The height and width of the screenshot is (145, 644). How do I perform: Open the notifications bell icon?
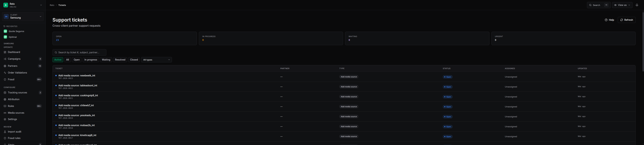pos(637,5)
